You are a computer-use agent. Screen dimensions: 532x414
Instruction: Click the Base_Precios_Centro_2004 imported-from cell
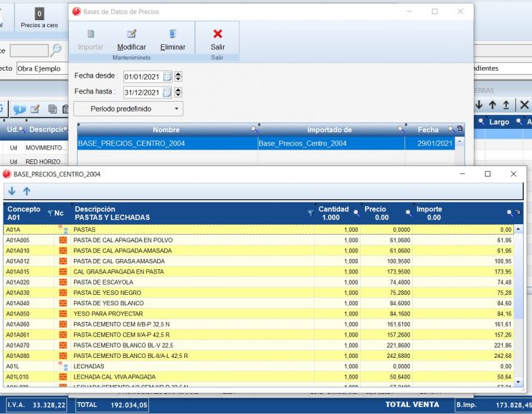[331, 143]
